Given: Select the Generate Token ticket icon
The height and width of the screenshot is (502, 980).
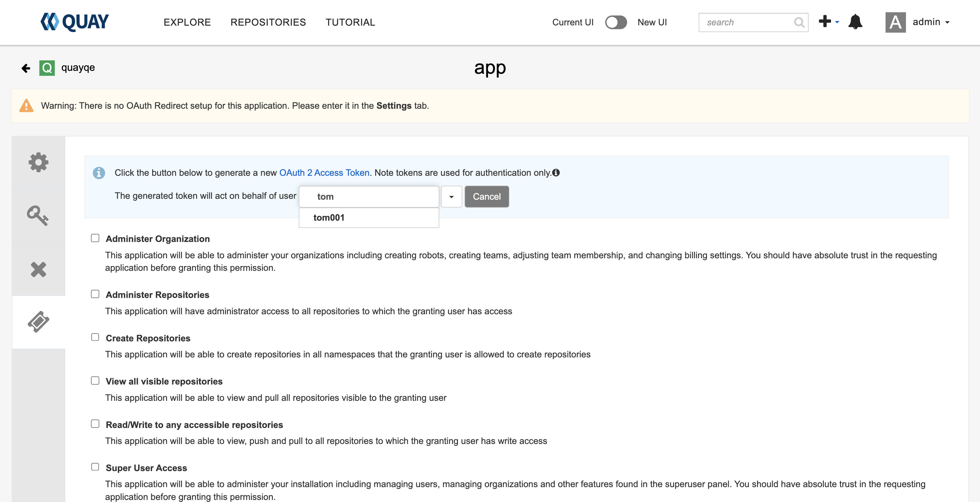Looking at the screenshot, I should [x=38, y=322].
